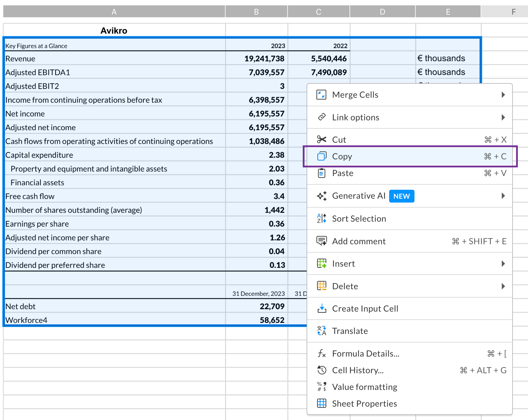
Task: Click the Earnings per share label
Action: [x=115, y=224]
